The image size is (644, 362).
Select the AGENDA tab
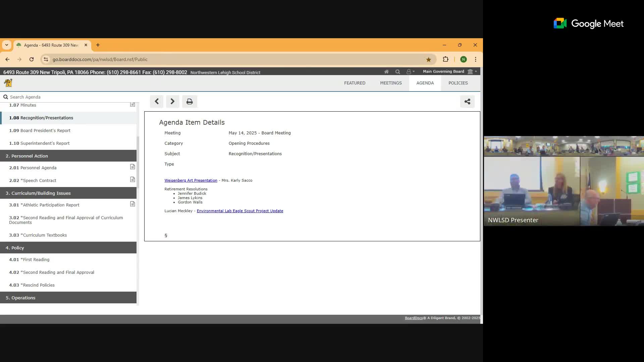click(425, 83)
